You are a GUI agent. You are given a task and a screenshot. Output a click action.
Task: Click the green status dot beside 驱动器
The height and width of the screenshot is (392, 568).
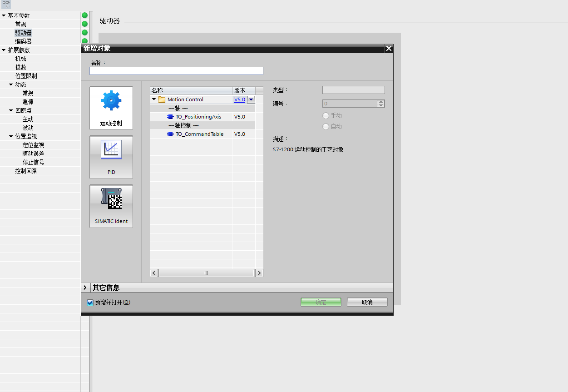pyautogui.click(x=84, y=33)
